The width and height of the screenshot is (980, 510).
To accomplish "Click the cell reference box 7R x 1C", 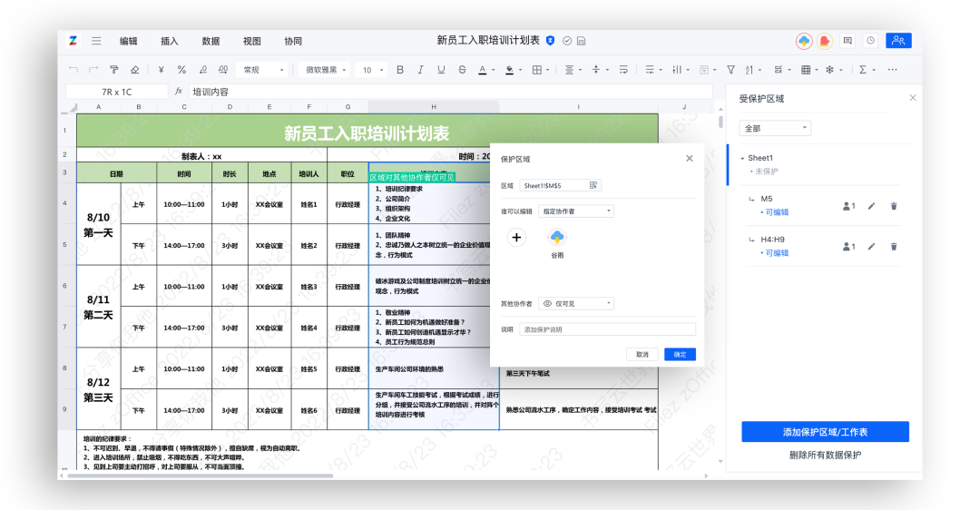I will [117, 92].
